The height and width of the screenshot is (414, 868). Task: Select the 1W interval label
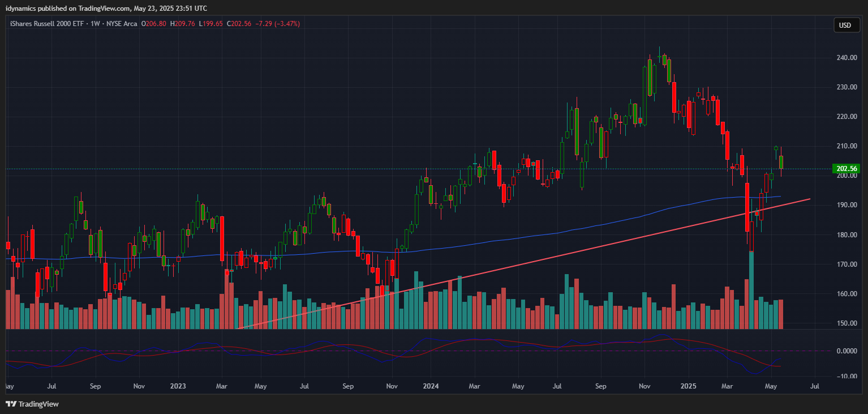94,24
